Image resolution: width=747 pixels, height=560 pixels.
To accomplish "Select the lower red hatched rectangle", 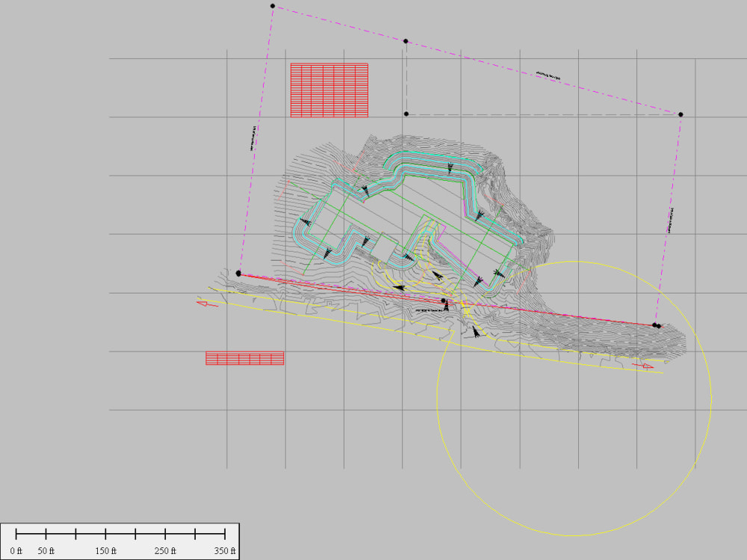I will click(243, 358).
